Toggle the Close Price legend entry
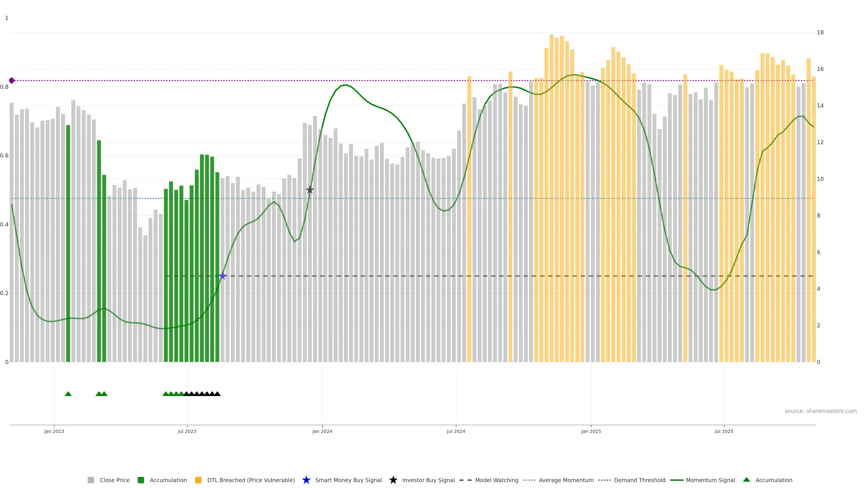The image size is (868, 488). click(114, 480)
